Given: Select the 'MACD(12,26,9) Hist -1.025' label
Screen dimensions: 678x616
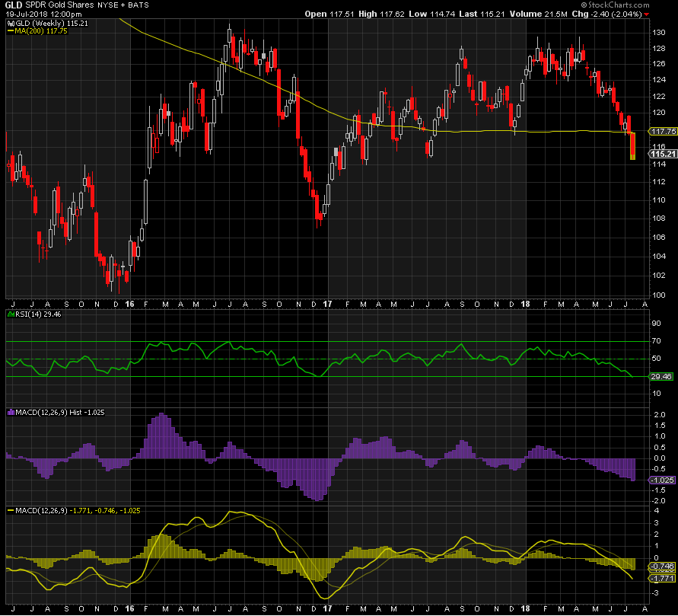Looking at the screenshot, I should (60, 413).
